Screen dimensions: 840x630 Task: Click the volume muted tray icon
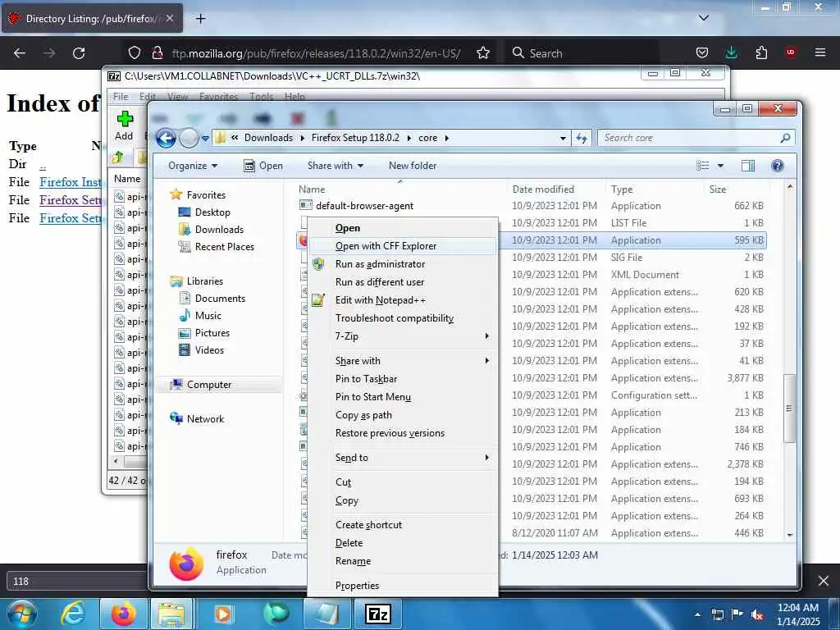[757, 614]
